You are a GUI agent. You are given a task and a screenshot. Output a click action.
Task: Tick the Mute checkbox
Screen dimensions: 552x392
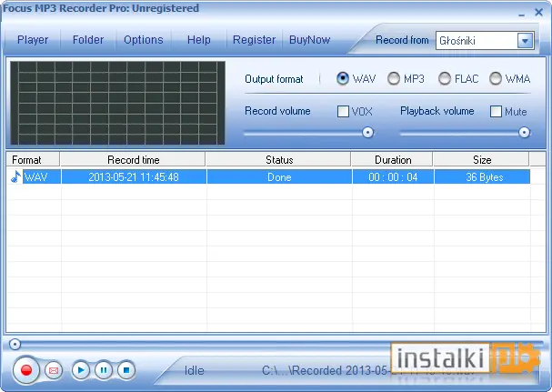click(x=496, y=112)
